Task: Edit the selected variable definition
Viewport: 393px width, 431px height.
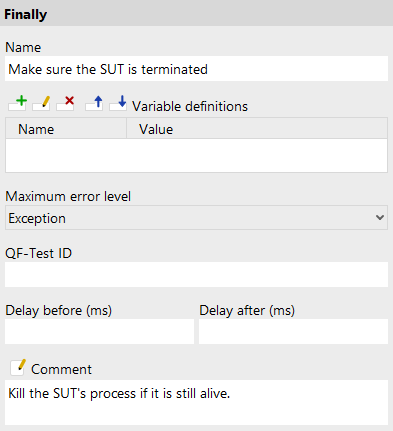Action: point(41,103)
